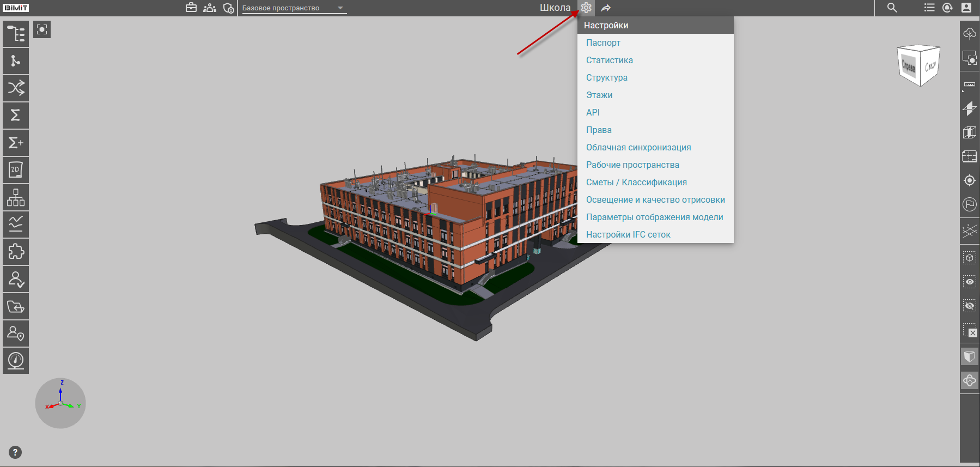
Task: Toggle the eye visibility selection icon
Action: pyautogui.click(x=970, y=282)
